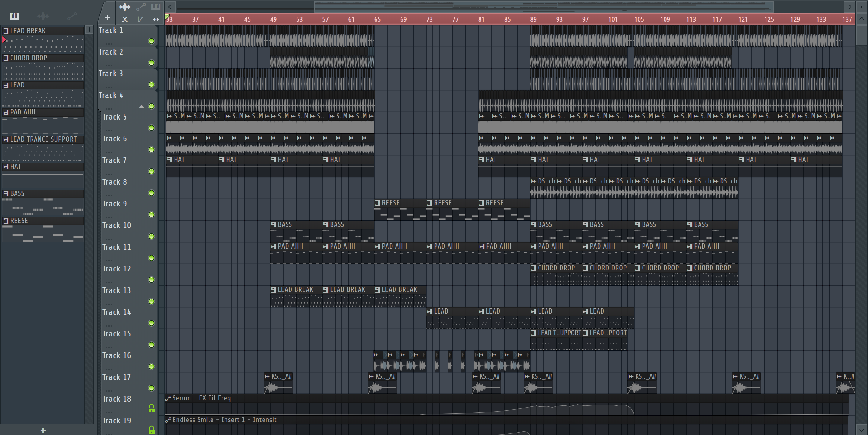Open the three-dot options under Track 9
This screenshot has width=868, height=435.
(x=109, y=217)
